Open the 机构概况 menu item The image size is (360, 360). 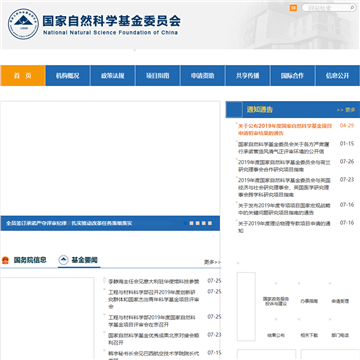[x=68, y=76]
